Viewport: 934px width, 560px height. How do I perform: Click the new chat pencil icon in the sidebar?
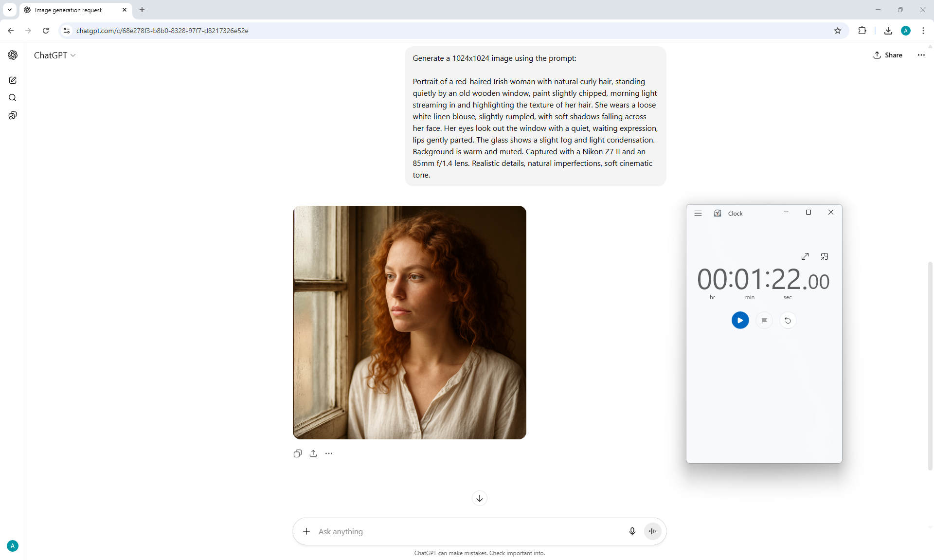[13, 80]
